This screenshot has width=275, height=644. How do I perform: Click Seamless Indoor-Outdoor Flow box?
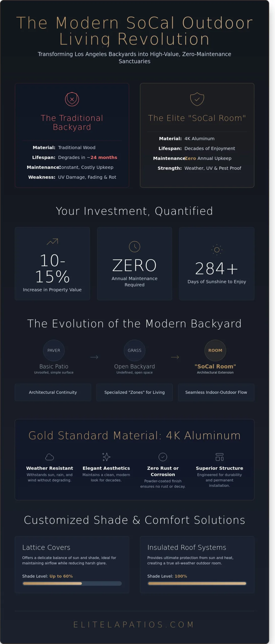pos(216,392)
